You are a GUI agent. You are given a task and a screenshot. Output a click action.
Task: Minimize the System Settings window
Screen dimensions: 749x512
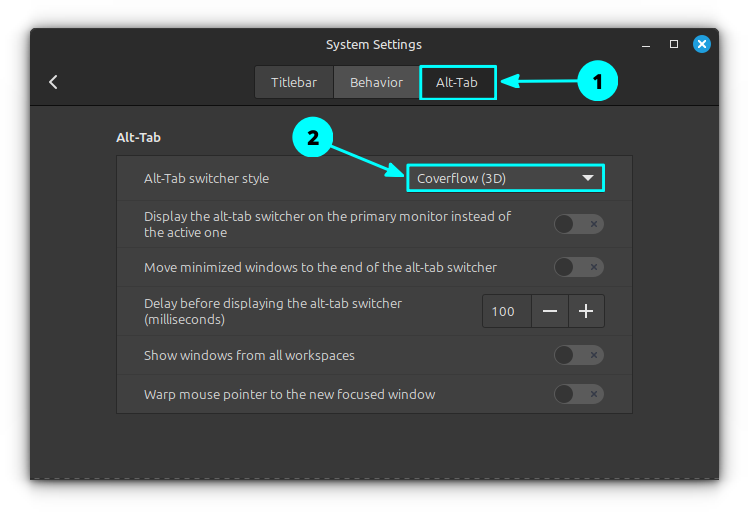coord(645,44)
